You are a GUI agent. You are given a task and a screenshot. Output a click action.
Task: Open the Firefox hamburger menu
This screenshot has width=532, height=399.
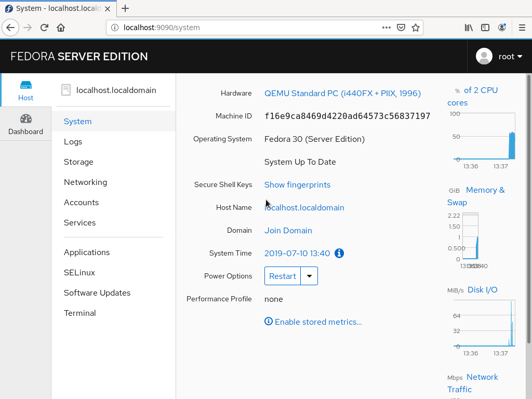(522, 28)
